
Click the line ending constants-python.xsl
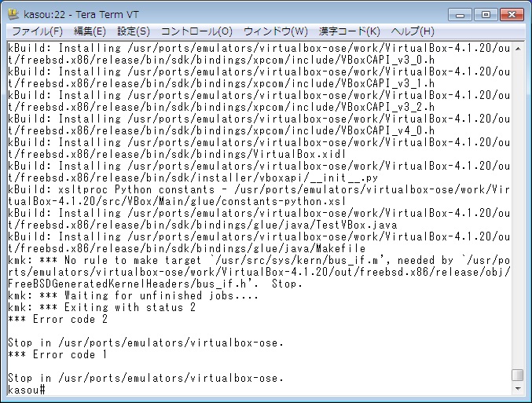(177, 201)
